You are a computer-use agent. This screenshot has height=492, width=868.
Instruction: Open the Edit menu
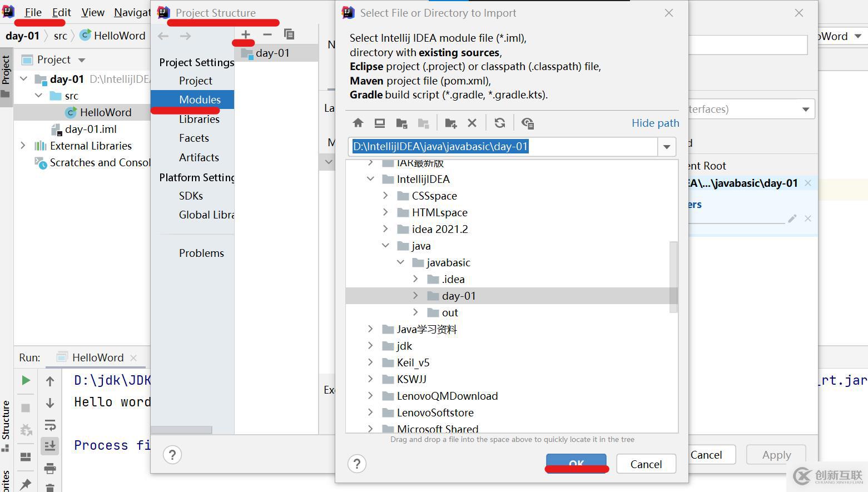point(61,12)
